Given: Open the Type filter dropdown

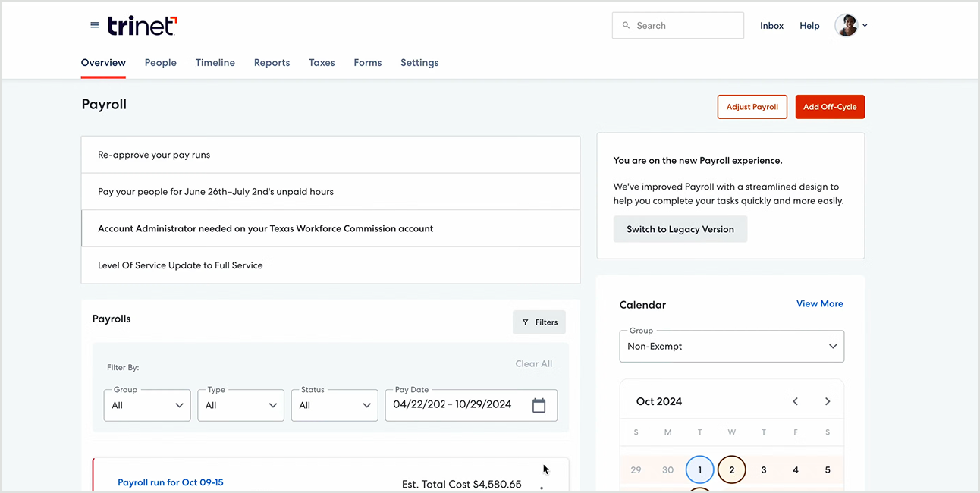Looking at the screenshot, I should point(241,405).
